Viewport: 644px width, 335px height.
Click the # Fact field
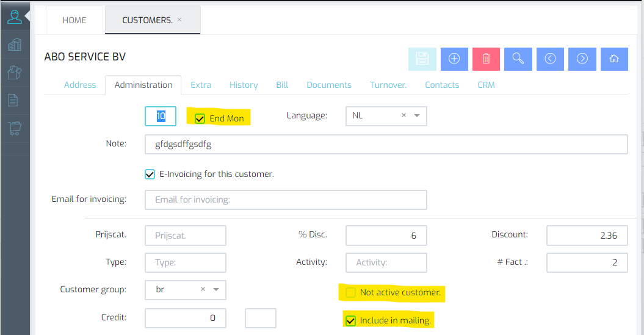coord(587,263)
